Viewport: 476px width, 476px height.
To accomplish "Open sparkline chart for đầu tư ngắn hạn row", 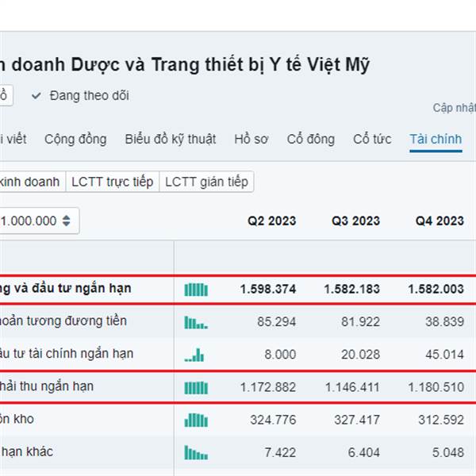I will [196, 290].
